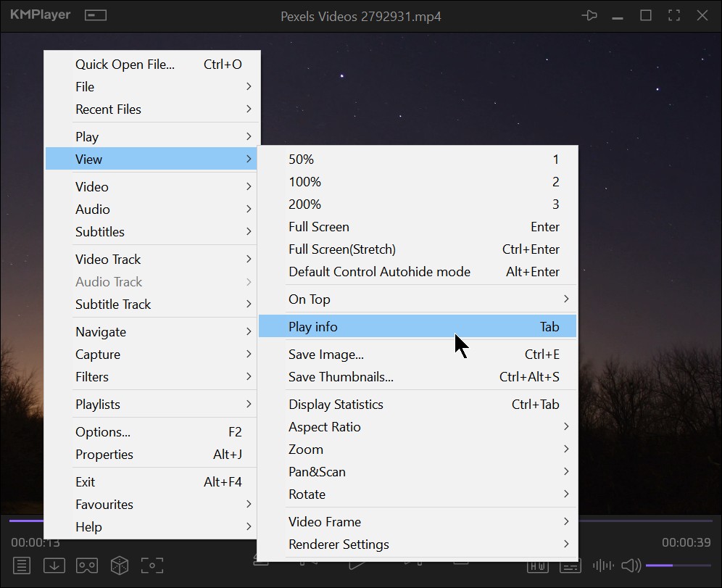
Task: Expand the Aspect Ratio submenu
Action: [x=324, y=427]
